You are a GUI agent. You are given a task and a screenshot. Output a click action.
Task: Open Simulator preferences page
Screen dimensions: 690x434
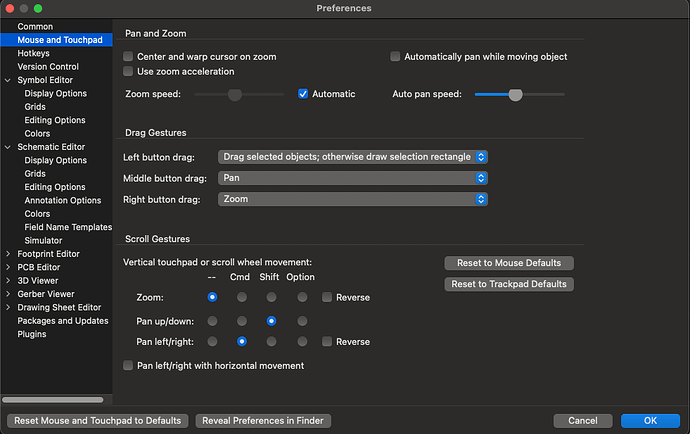click(x=43, y=240)
